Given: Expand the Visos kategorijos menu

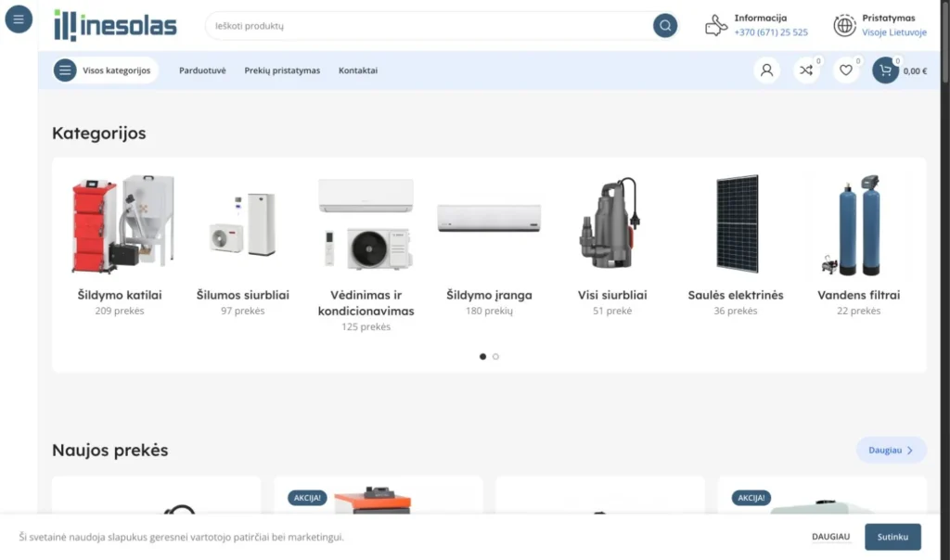Looking at the screenshot, I should (x=106, y=70).
